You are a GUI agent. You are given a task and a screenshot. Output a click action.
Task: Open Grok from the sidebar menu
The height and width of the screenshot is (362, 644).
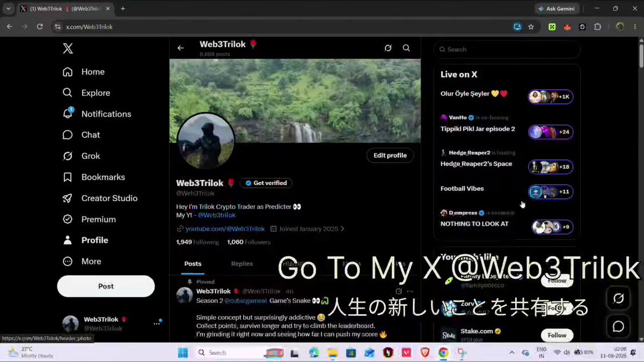tap(82, 156)
